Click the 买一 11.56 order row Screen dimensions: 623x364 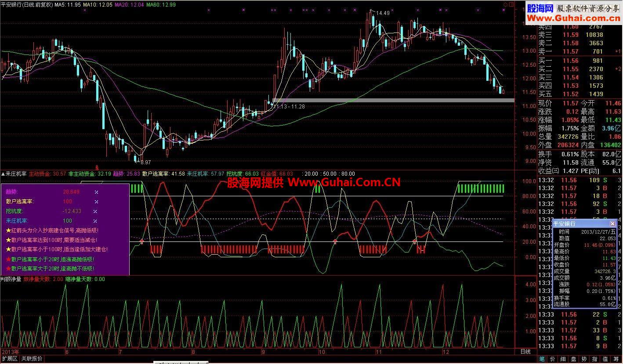[580, 61]
